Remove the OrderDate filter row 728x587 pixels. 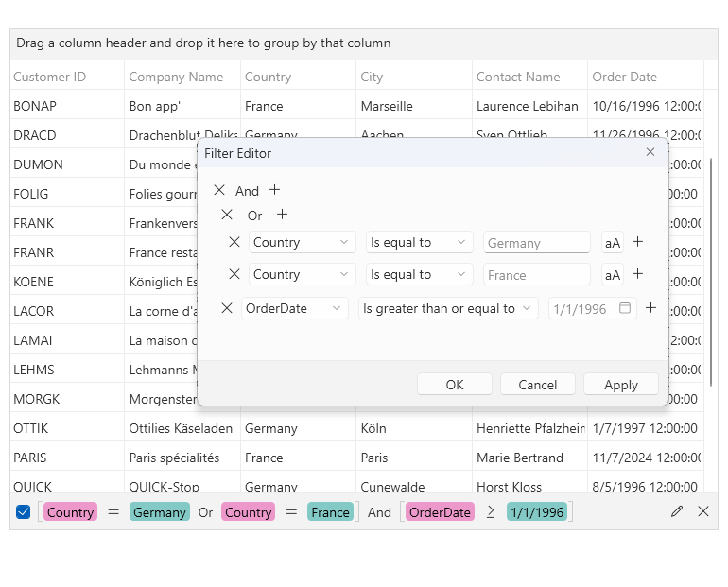click(x=227, y=308)
